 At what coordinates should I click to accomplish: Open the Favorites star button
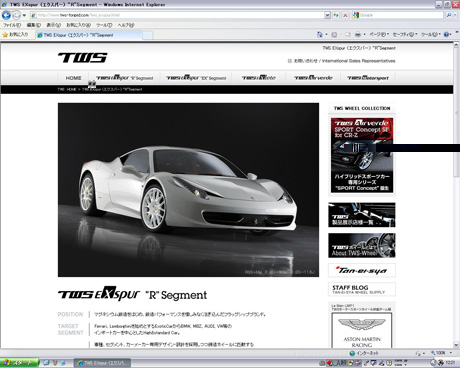point(15,35)
